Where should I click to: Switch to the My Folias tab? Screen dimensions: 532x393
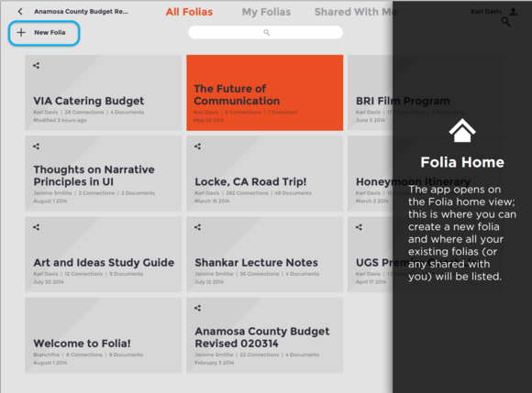point(266,12)
